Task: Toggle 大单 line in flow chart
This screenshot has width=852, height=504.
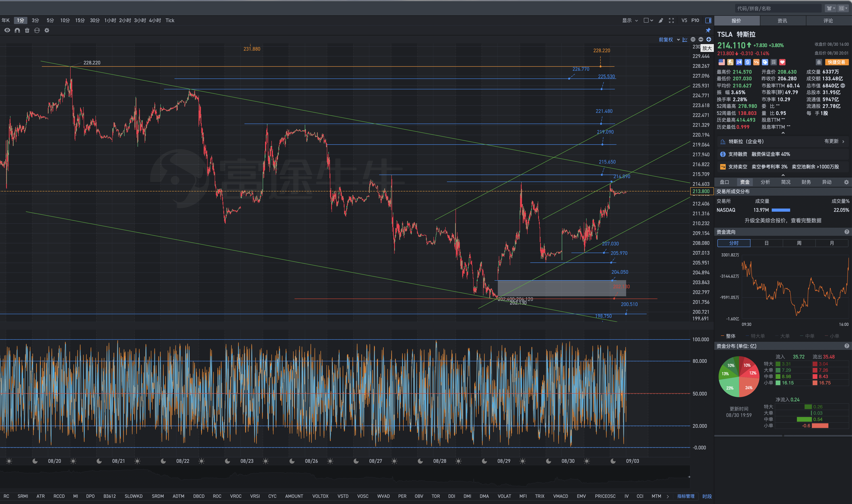Action: 782,336
